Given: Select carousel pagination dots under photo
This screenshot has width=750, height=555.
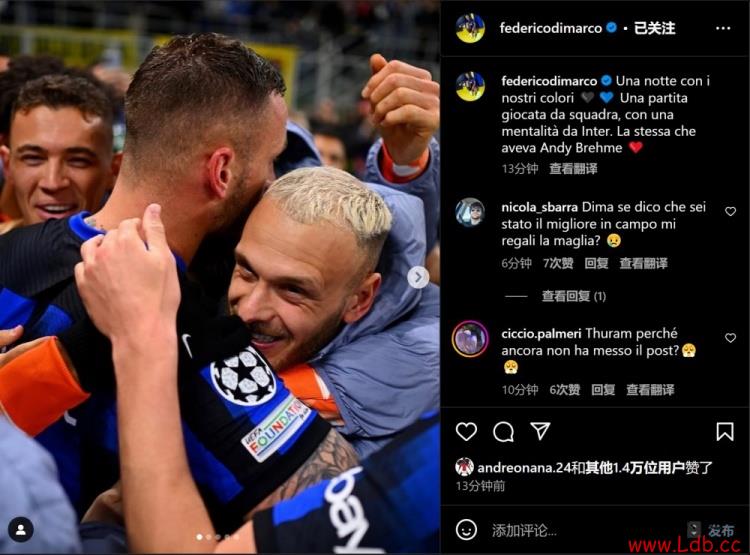Looking at the screenshot, I should [x=218, y=537].
